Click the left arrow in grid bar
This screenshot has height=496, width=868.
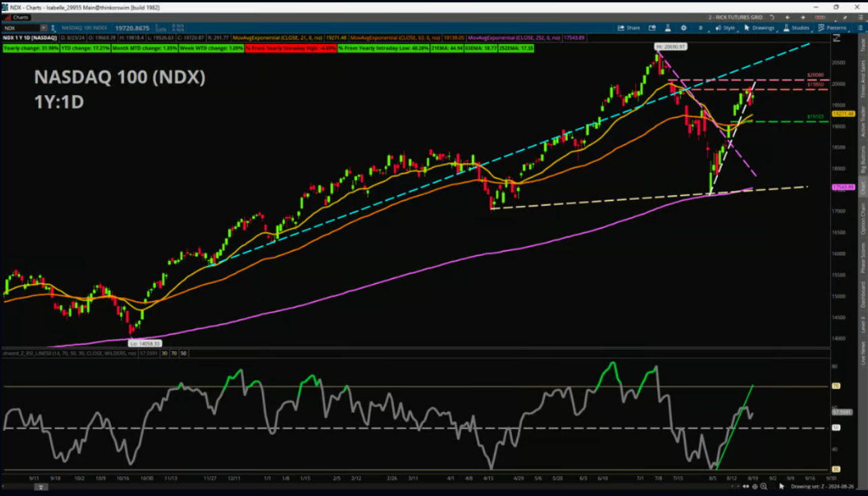click(x=787, y=17)
